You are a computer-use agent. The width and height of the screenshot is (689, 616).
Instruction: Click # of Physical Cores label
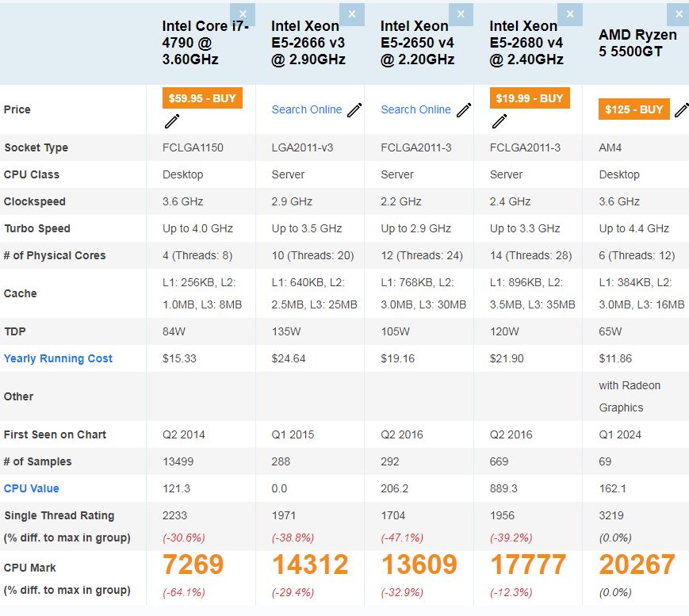click(x=55, y=255)
